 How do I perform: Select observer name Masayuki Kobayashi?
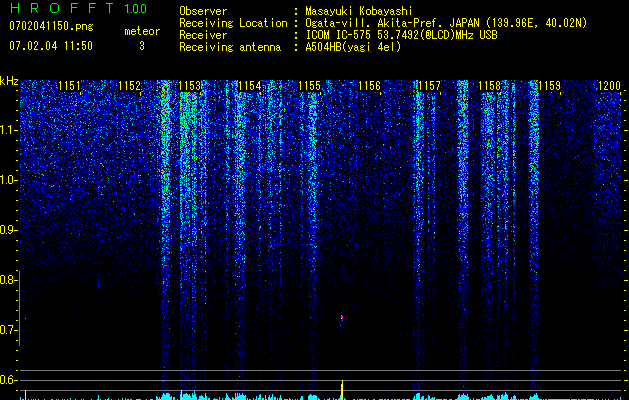click(359, 11)
